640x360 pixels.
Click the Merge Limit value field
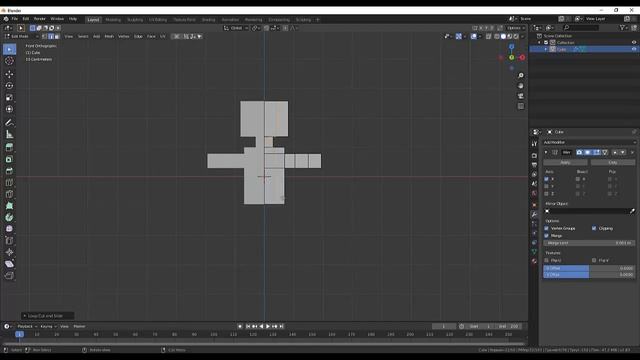tap(589, 243)
